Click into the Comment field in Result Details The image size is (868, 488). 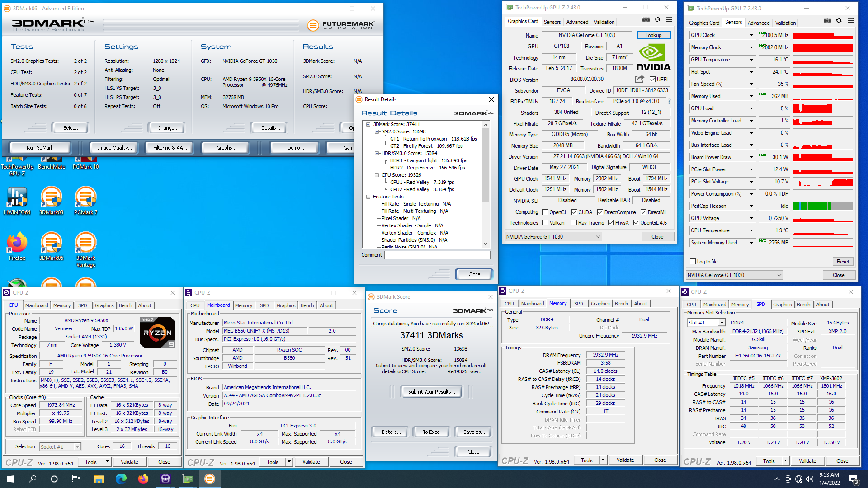[x=437, y=255]
